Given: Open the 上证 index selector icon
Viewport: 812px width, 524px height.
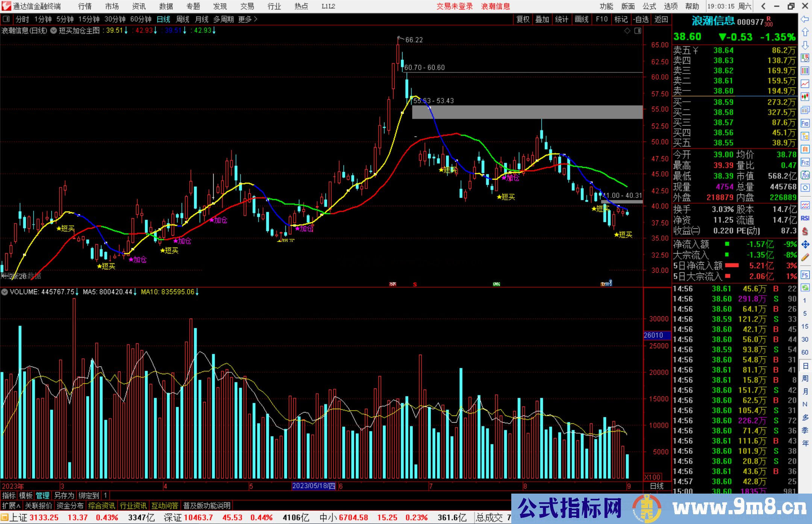Looking at the screenshot, I should [5, 518].
